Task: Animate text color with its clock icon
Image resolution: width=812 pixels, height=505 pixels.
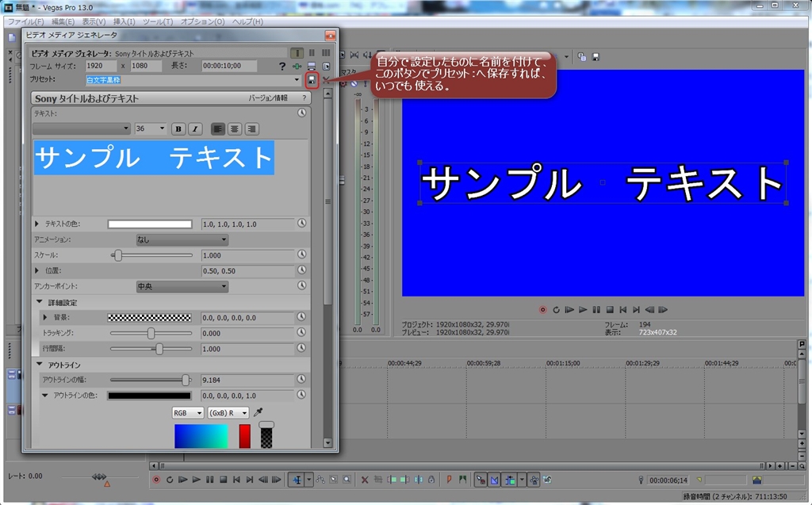Action: click(302, 224)
